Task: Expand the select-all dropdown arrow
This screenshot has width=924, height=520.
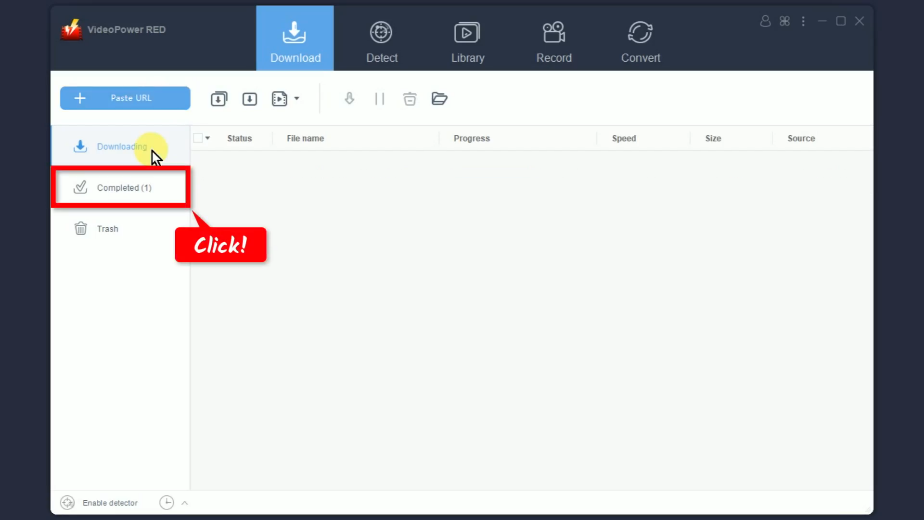Action: (207, 138)
